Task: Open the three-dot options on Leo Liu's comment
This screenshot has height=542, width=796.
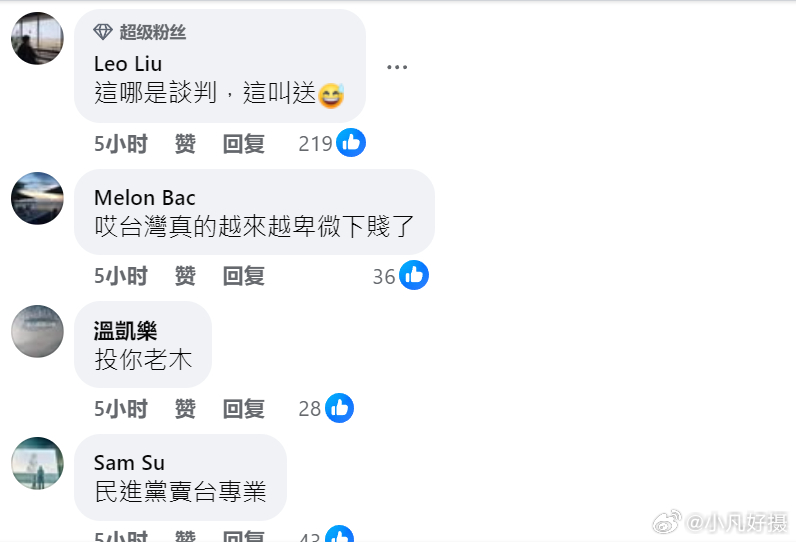Action: [x=396, y=67]
